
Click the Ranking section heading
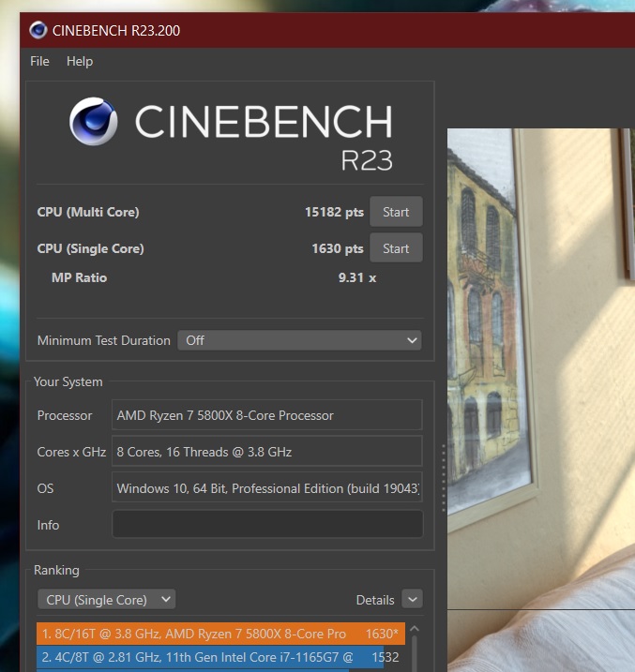pyautogui.click(x=56, y=570)
